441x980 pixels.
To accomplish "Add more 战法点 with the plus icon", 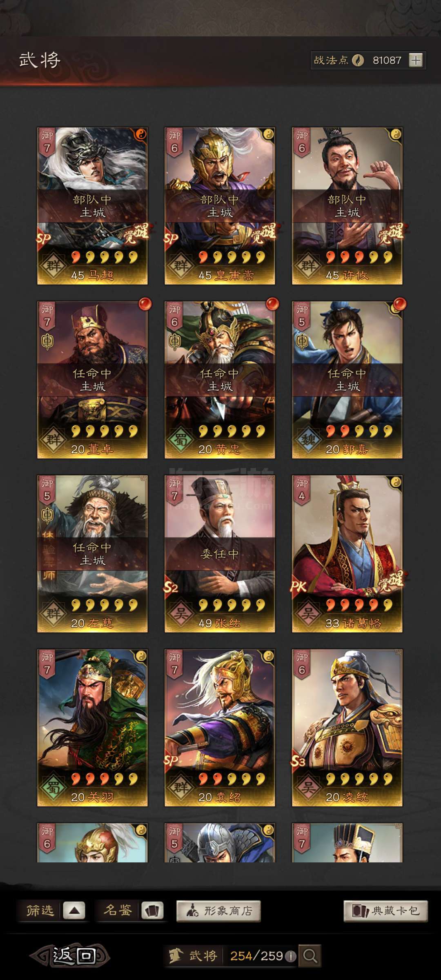I will point(416,60).
